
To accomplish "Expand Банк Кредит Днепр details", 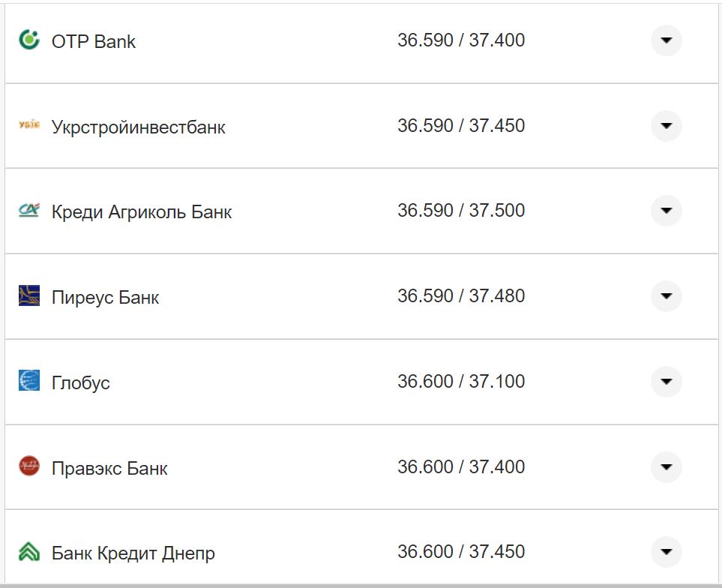I will [x=666, y=551].
